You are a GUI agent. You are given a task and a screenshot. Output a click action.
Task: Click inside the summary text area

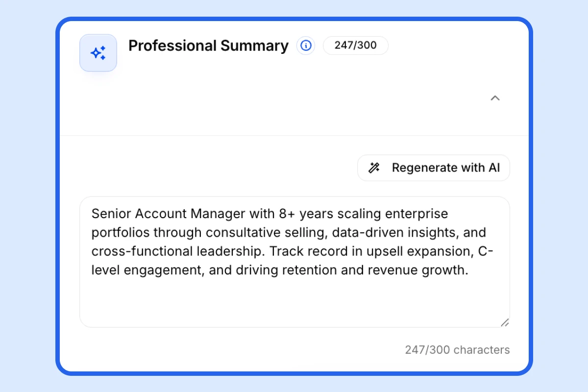[x=294, y=260]
